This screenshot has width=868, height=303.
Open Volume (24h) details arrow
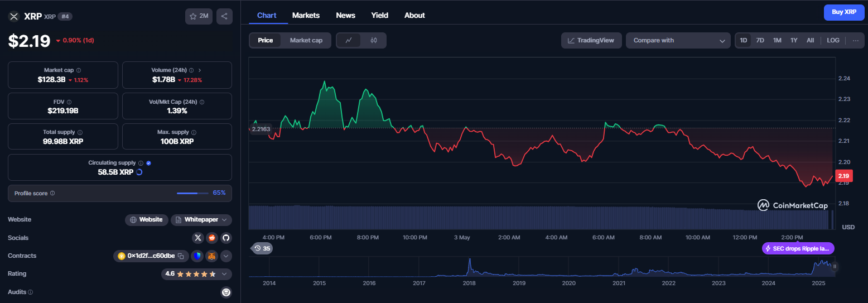200,70
